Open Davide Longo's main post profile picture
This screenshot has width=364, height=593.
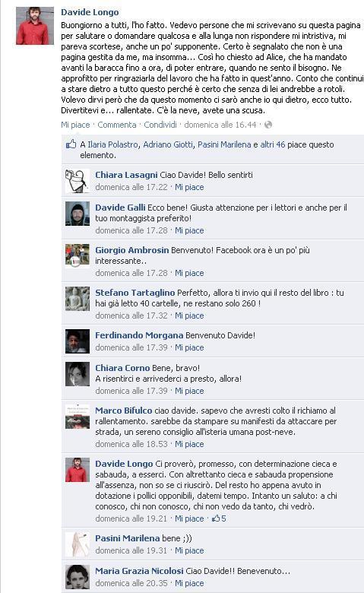[x=35, y=26]
